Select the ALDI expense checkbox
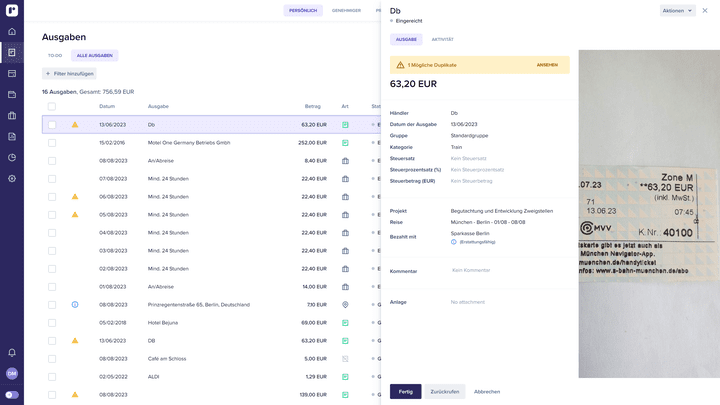Image resolution: width=720 pixels, height=405 pixels. tap(52, 376)
